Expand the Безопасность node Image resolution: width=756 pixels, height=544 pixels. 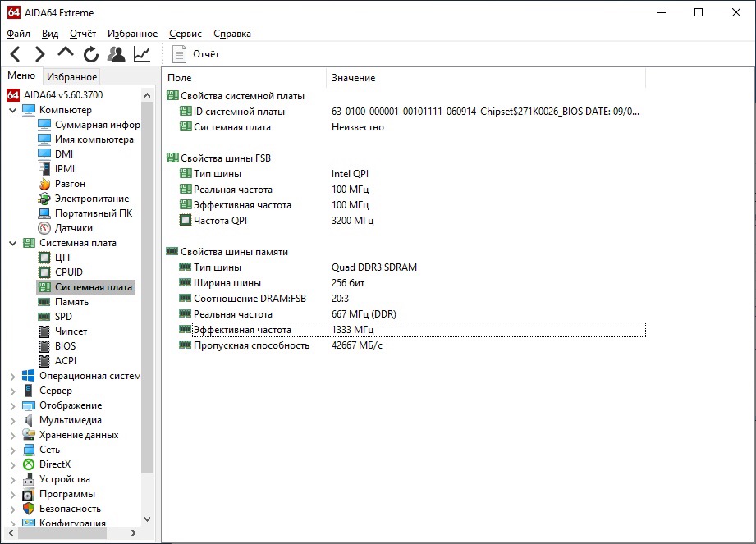click(x=12, y=510)
